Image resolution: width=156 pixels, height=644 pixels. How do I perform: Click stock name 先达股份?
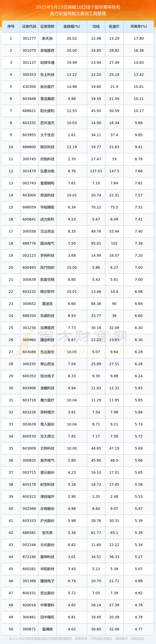pyautogui.click(x=47, y=352)
